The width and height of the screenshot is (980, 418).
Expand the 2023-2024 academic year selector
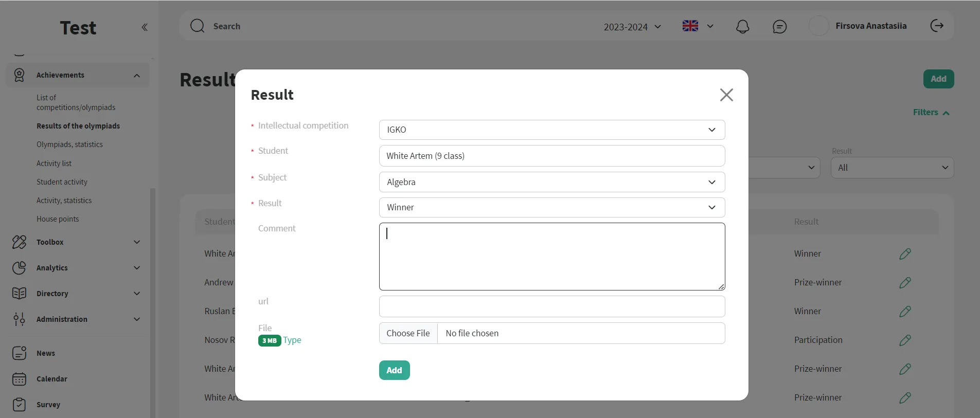pyautogui.click(x=632, y=27)
